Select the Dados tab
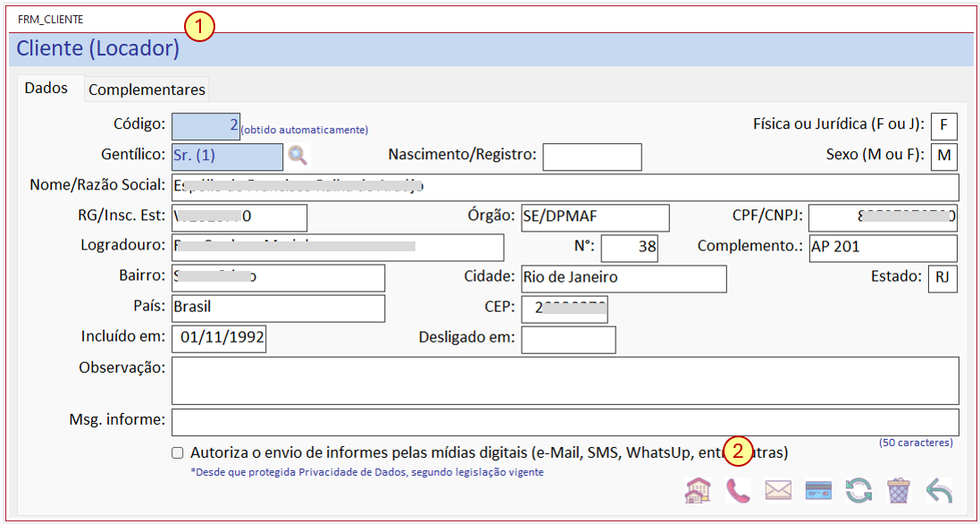The image size is (980, 524). 46,89
